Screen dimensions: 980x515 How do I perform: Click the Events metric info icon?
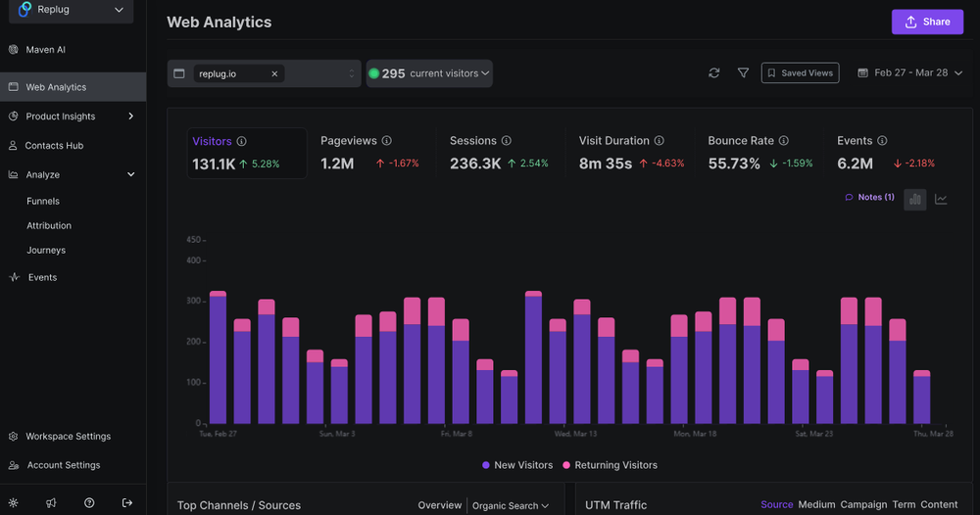[882, 141]
